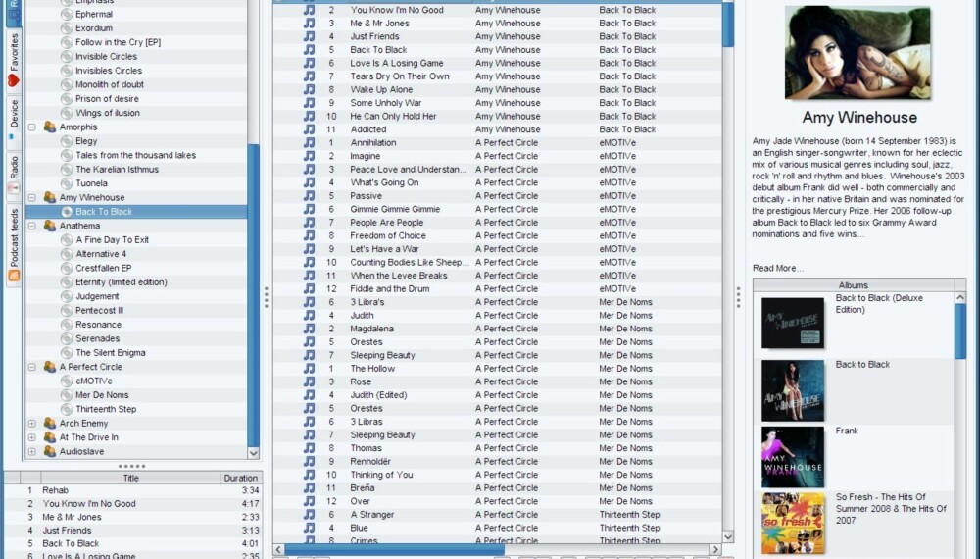Image resolution: width=980 pixels, height=559 pixels.
Task: Click the Amy Winehouse artist name heading
Action: (859, 118)
